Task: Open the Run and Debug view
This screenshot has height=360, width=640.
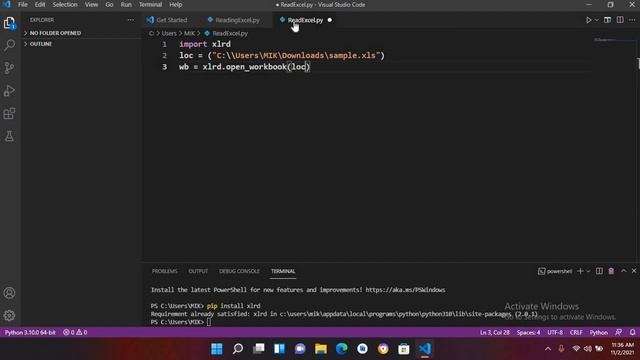Action: click(9, 91)
